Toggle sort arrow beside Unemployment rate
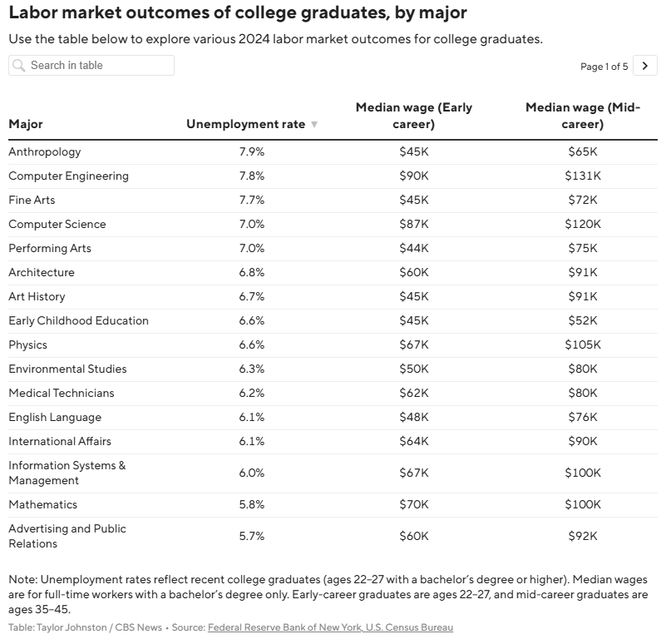 (314, 125)
